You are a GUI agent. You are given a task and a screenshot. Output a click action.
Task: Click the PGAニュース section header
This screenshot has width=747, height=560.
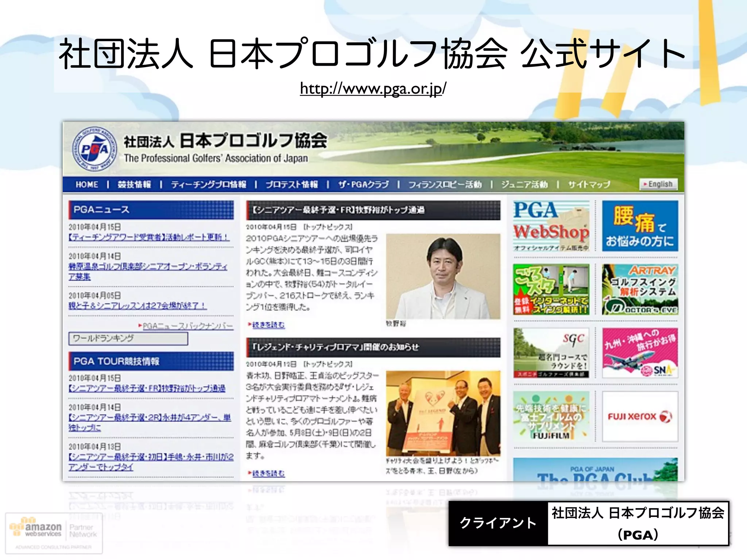pyautogui.click(x=151, y=210)
